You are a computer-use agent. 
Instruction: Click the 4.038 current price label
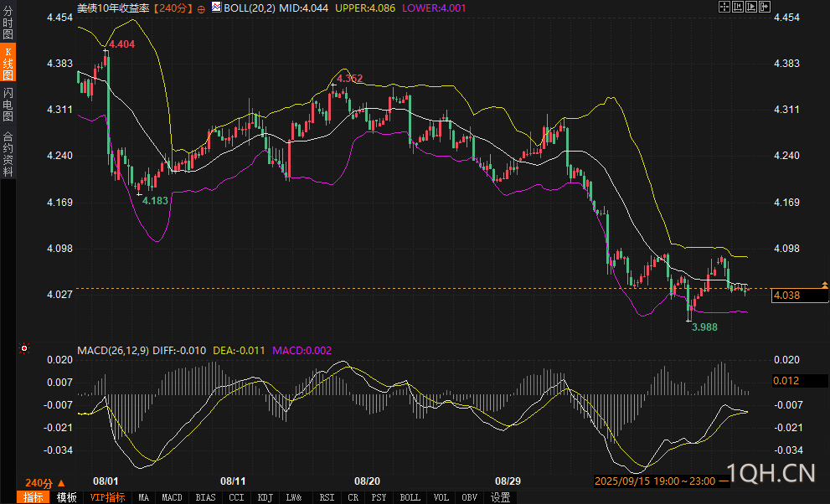791,296
